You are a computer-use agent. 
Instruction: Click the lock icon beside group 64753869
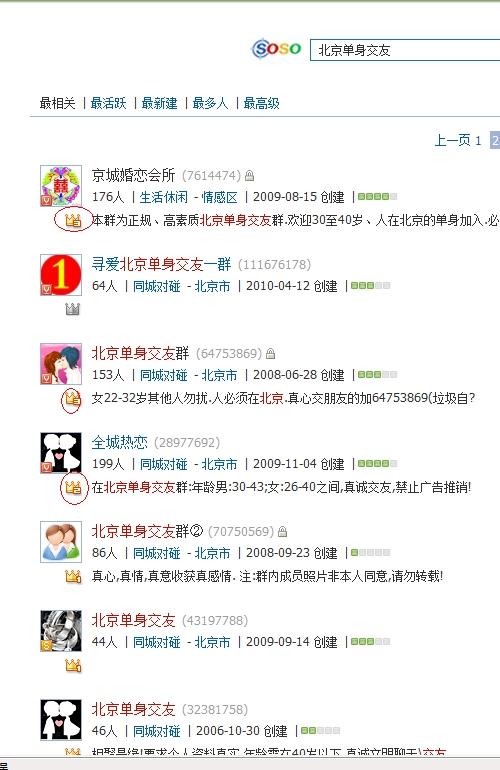click(x=270, y=353)
